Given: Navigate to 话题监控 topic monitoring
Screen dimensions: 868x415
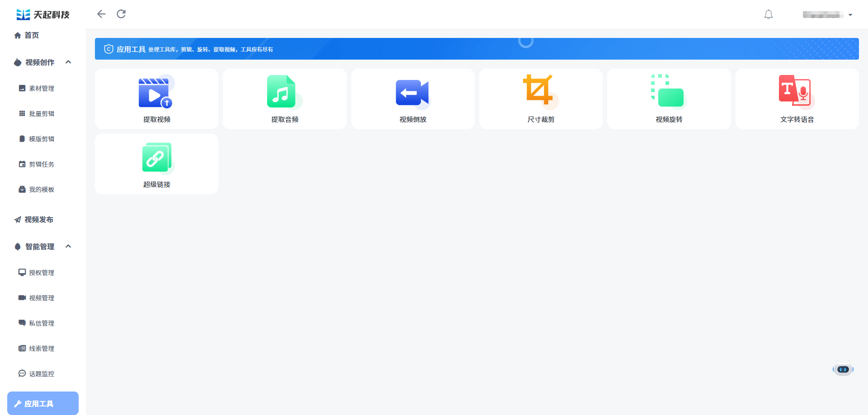Looking at the screenshot, I should 41,374.
